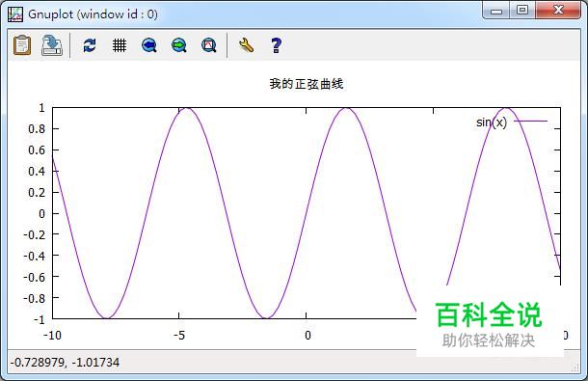This screenshot has width=588, height=381.
Task: Click the y-axis label -0.6
Action: [34, 277]
